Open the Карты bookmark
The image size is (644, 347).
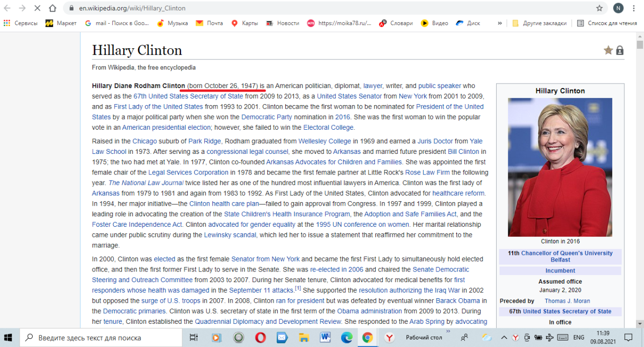click(x=244, y=23)
